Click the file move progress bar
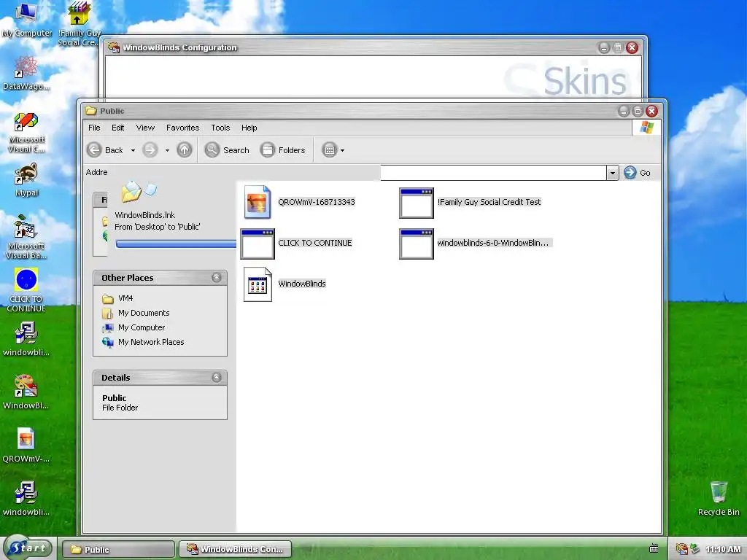 point(177,244)
